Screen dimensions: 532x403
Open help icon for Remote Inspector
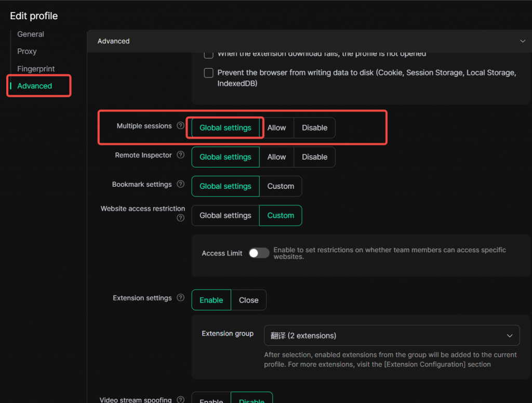click(180, 155)
